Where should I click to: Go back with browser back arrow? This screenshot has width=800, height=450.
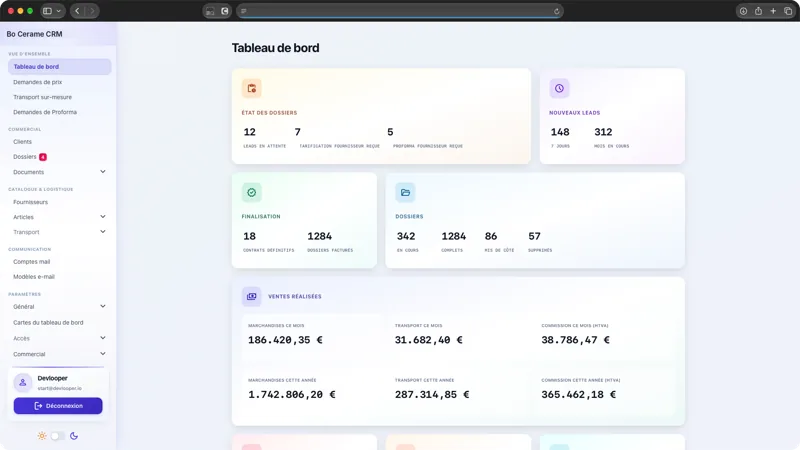pos(77,11)
